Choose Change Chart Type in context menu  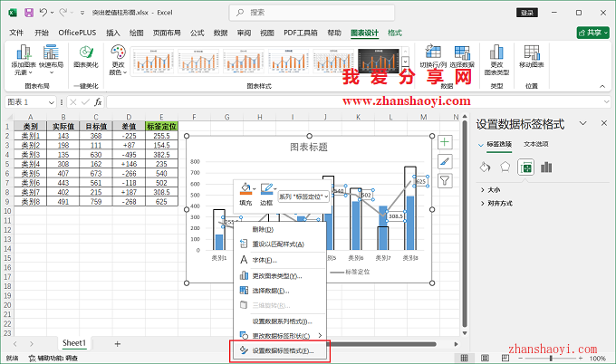[x=281, y=276]
